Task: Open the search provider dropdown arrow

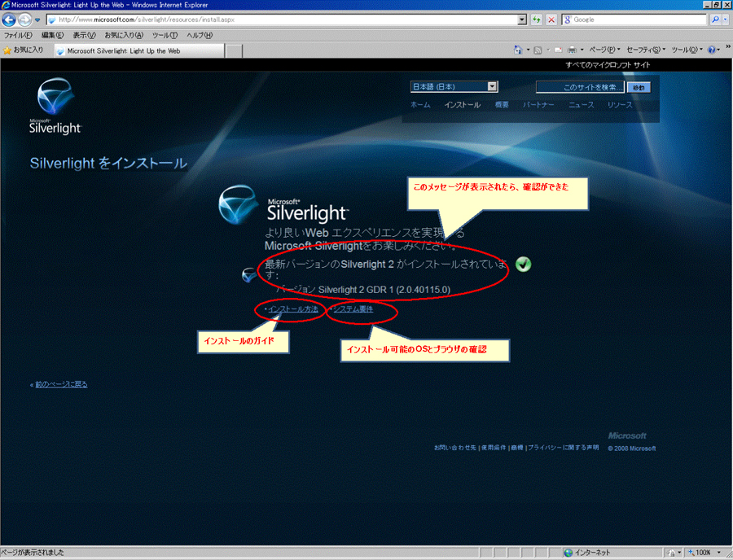Action: pos(726,20)
